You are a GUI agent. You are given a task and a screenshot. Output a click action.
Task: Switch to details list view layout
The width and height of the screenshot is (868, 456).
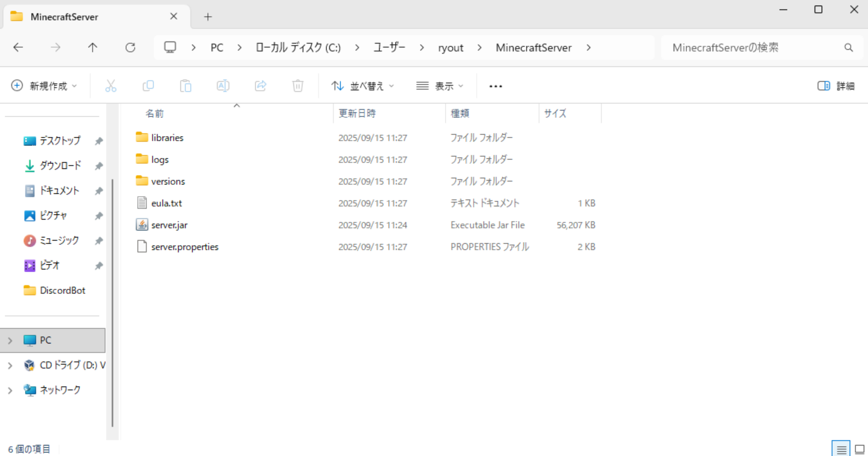[841, 449]
